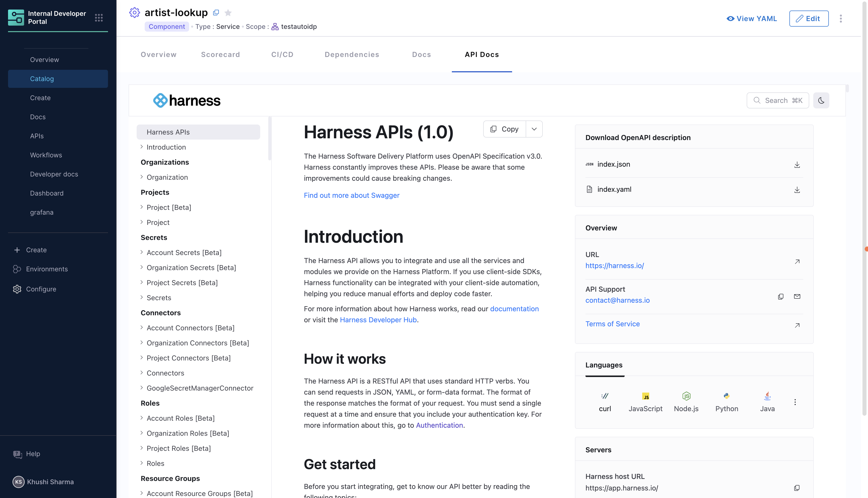Star the artist-lookup component as favorite
This screenshot has height=498, width=868.
click(228, 13)
